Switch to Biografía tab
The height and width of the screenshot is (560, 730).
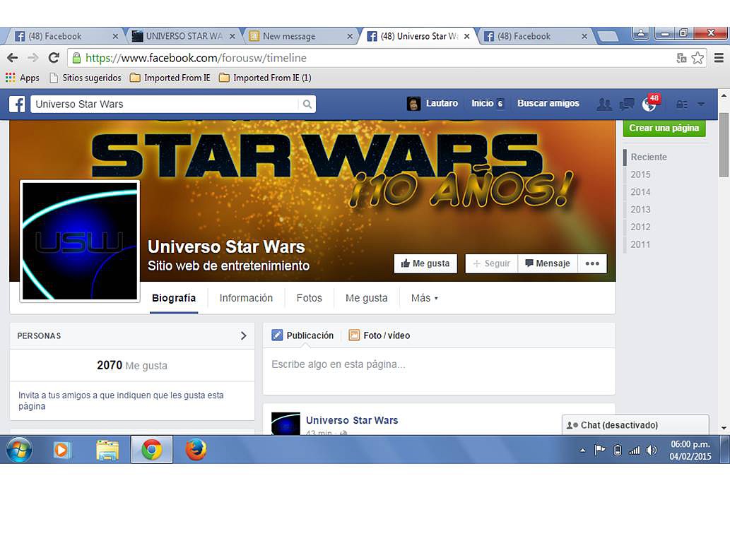click(x=174, y=298)
